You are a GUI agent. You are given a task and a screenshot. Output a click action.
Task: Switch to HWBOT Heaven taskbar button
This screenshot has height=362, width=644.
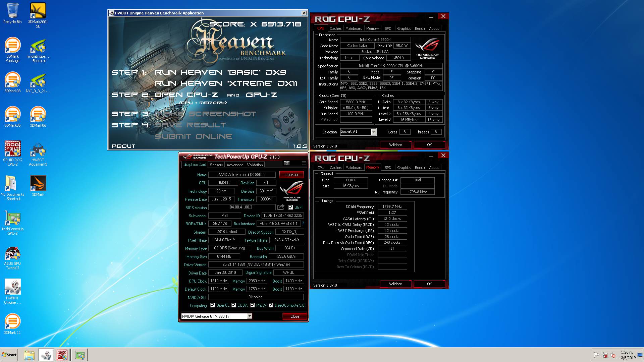coord(46,355)
